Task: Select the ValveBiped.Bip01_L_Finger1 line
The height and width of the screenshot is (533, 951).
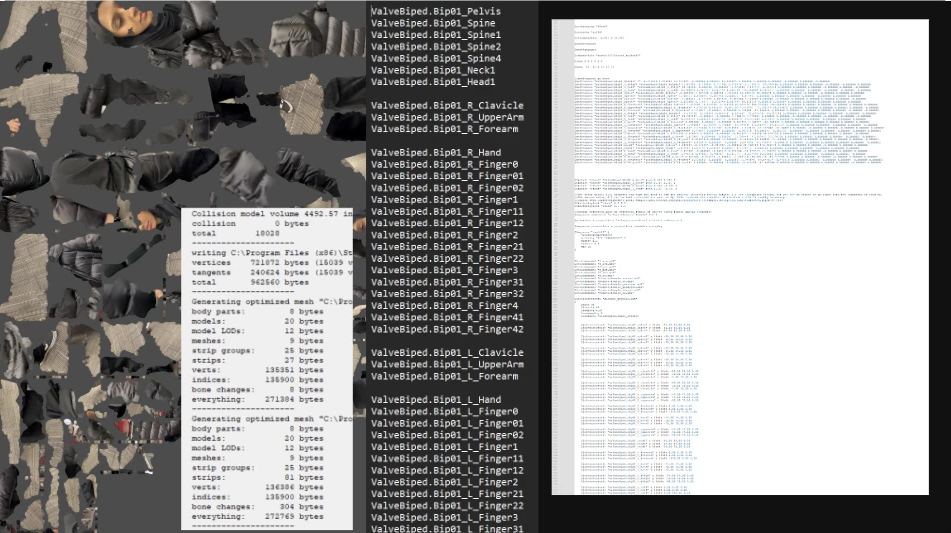Action: pyautogui.click(x=445, y=447)
